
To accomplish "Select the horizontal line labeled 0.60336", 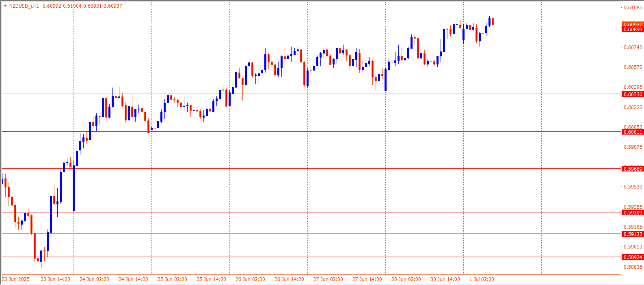I will click(x=311, y=94).
